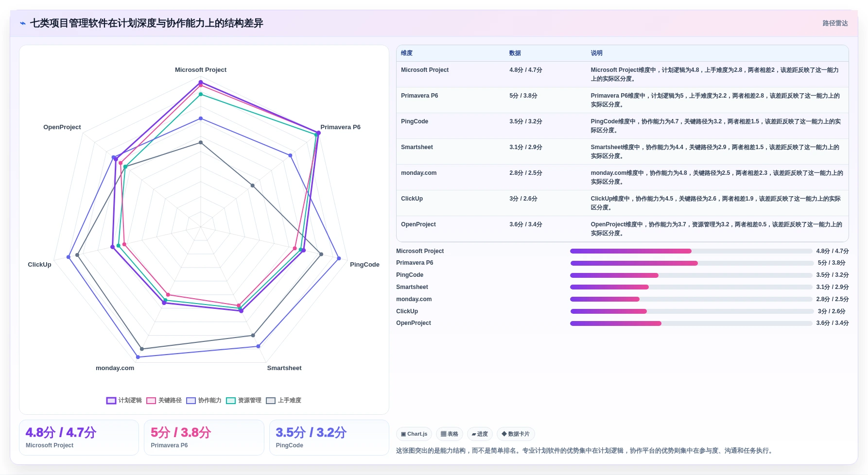Click the blue 协作能力 point on monday.com axis
This screenshot has width=868, height=475.
pyautogui.click(x=138, y=357)
